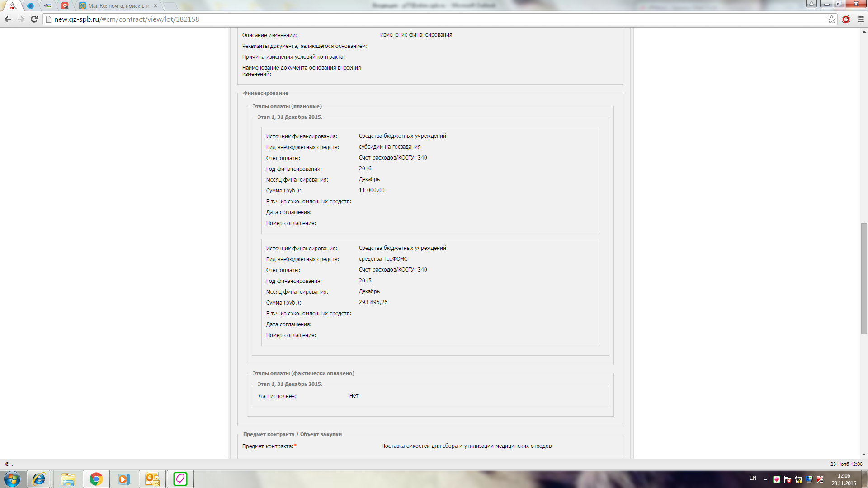
Task: Open the Windows Start menu
Action: coord(12,479)
